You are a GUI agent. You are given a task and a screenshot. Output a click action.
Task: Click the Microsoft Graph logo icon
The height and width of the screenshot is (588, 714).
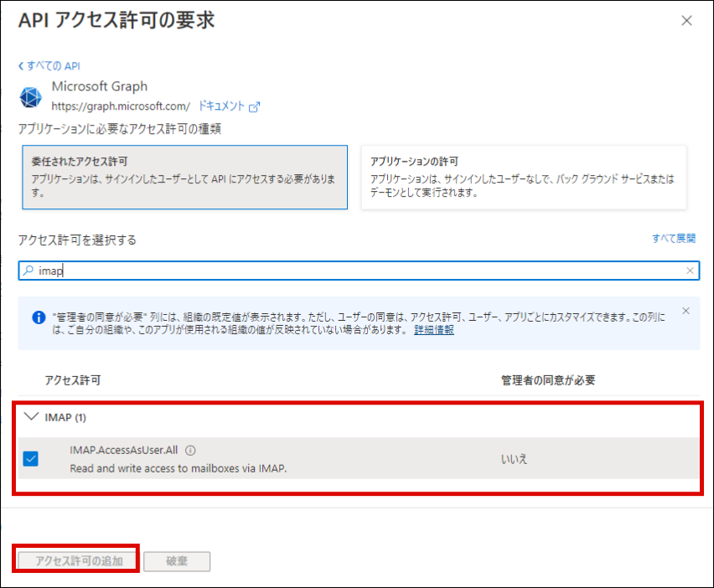[30, 97]
